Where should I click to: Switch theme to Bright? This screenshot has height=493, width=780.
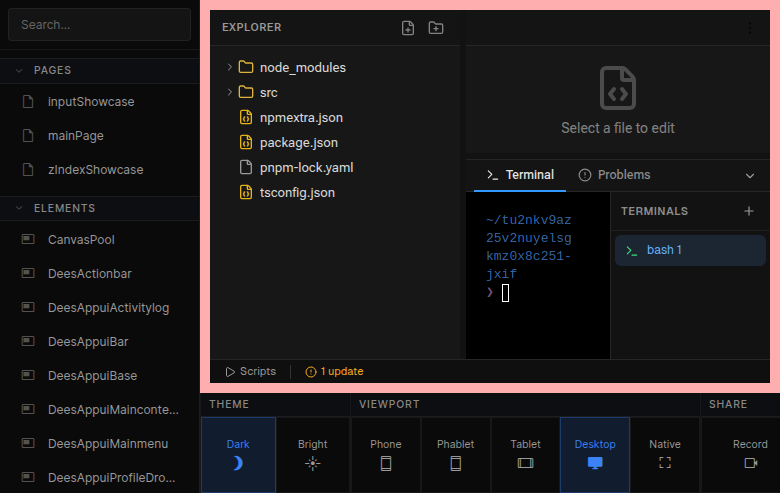pos(313,454)
